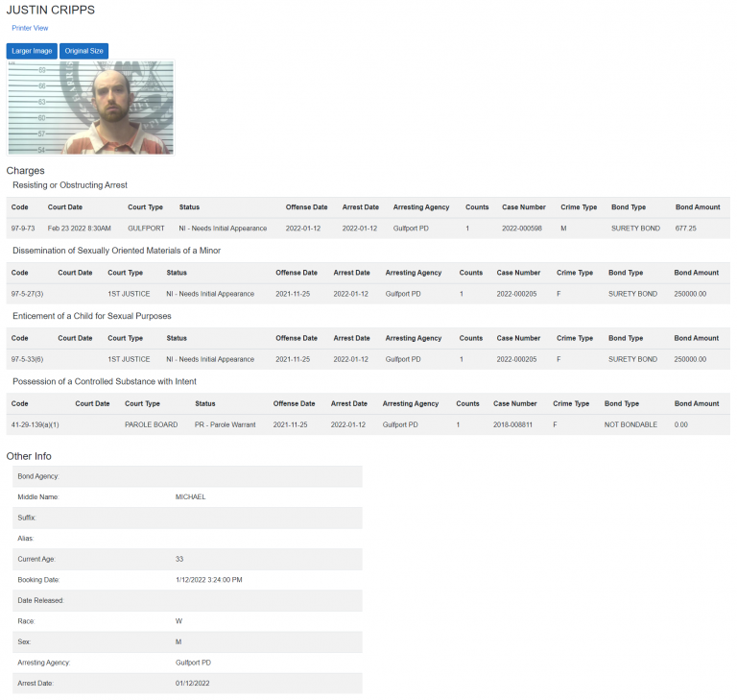Viewport: 737px width, 700px height.
Task: Select charge code 97-5-33(6)
Action: (28, 359)
